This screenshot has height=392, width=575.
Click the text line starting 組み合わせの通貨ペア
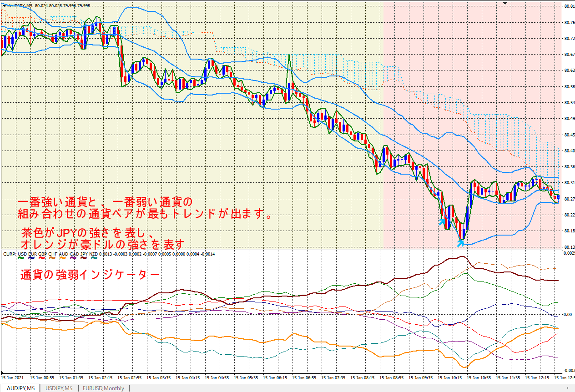click(x=145, y=213)
